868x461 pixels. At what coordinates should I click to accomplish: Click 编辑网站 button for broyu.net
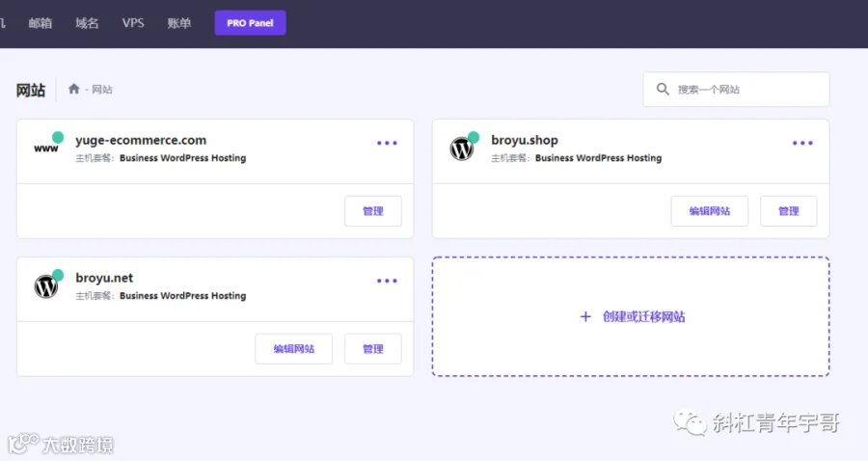(294, 349)
